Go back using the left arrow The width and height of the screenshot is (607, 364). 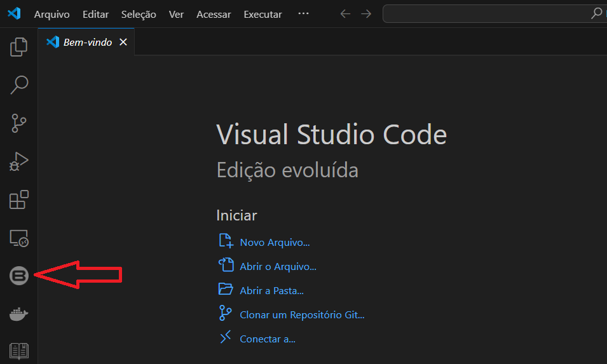point(345,14)
